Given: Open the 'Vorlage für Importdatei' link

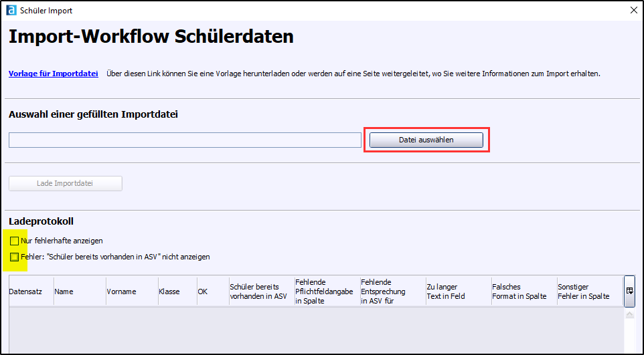Looking at the screenshot, I should pyautogui.click(x=54, y=74).
